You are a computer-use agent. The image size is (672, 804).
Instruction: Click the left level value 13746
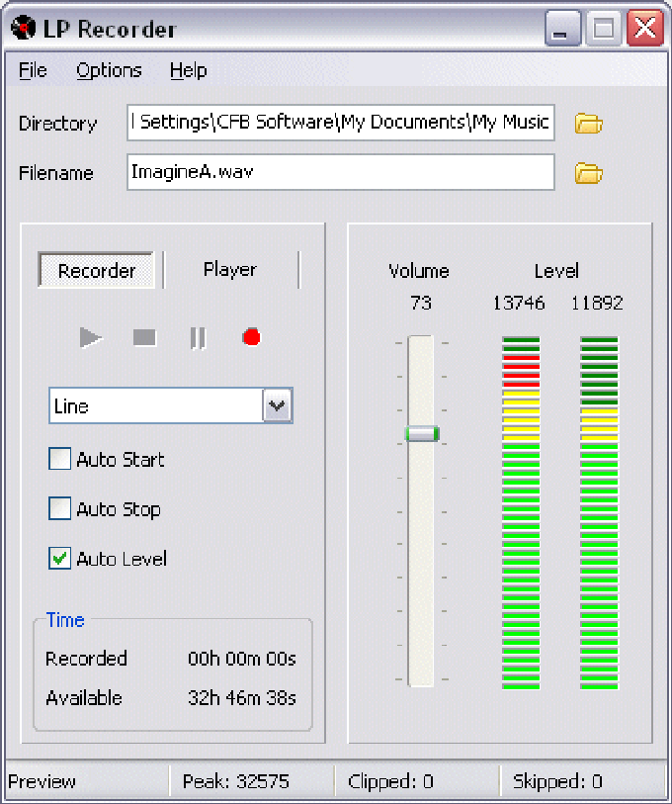point(519,303)
